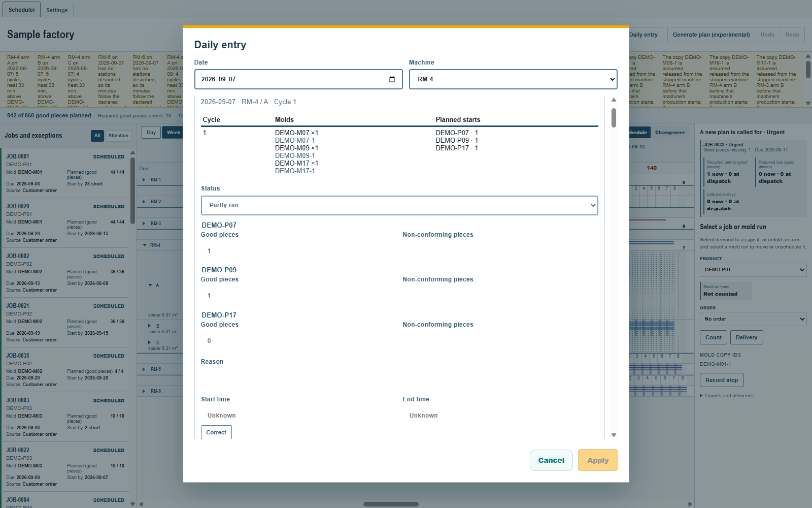The height and width of the screenshot is (508, 812).
Task: Open the DEMO-M07-1 mold link
Action: pos(295,140)
